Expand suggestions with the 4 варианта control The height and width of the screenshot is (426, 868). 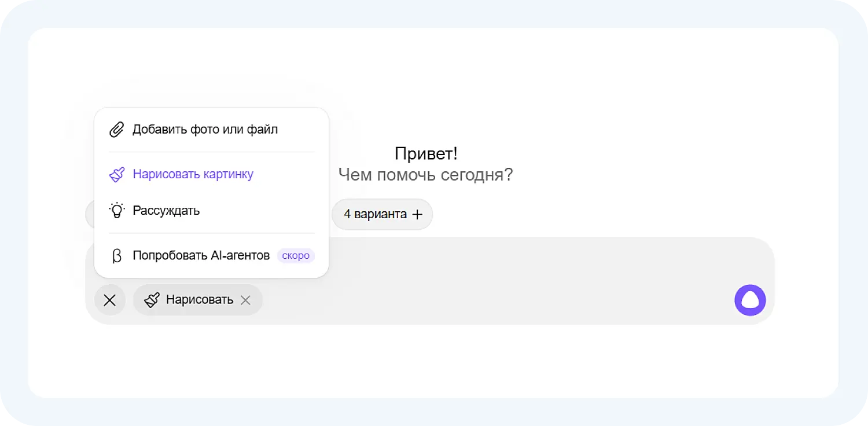coord(382,214)
